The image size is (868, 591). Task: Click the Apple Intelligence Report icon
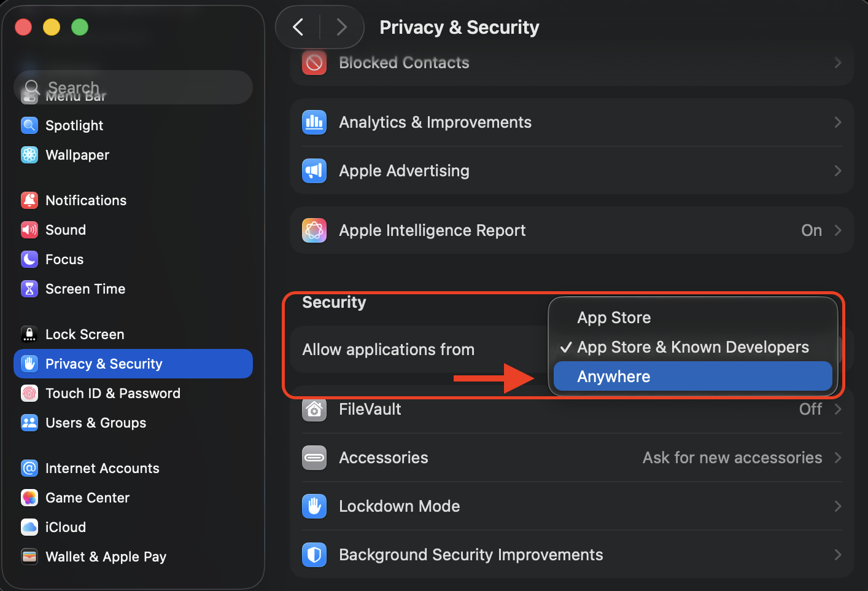tap(314, 230)
